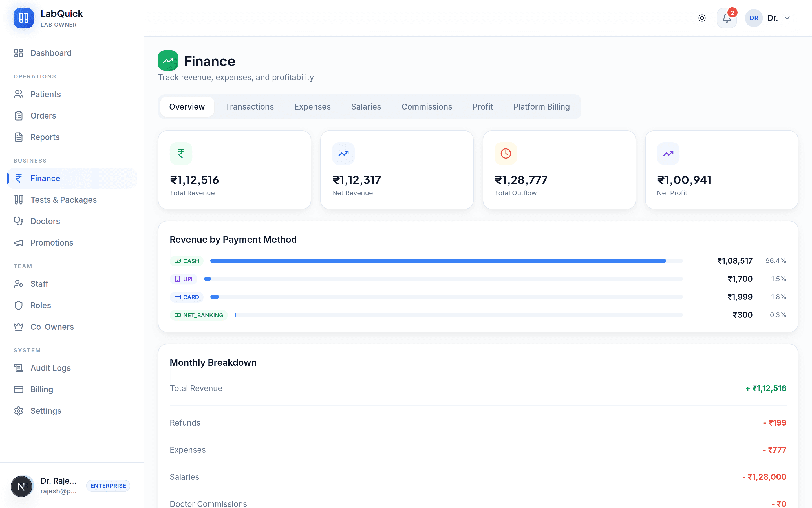Image resolution: width=812 pixels, height=508 pixels.
Task: Go to Dashboard in sidebar
Action: pos(72,53)
